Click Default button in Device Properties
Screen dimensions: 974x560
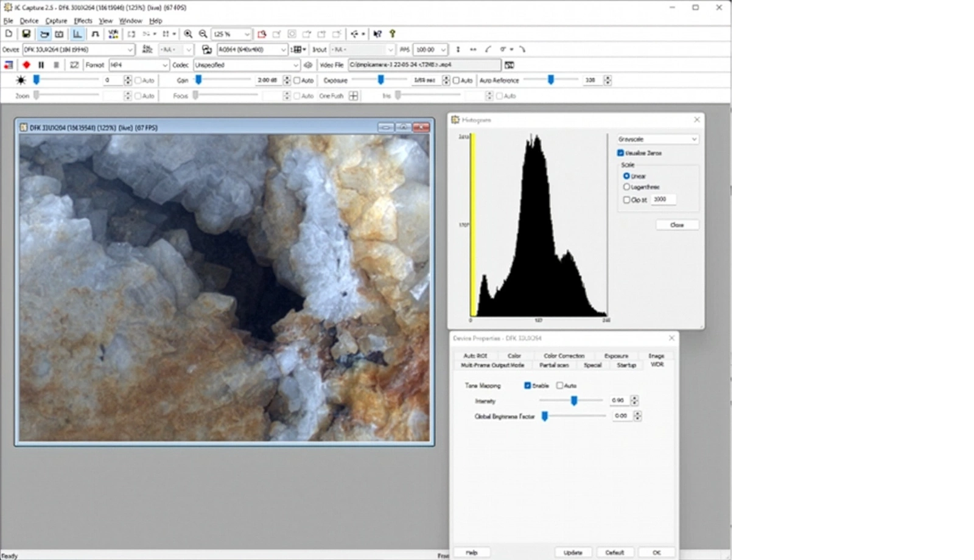(614, 553)
